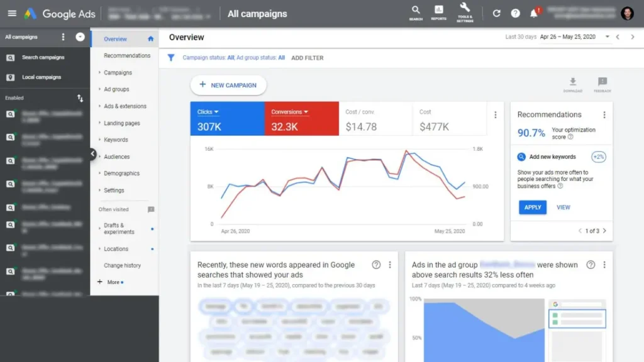Edit the Campaign status filter
This screenshot has width=644, height=362.
(x=208, y=58)
